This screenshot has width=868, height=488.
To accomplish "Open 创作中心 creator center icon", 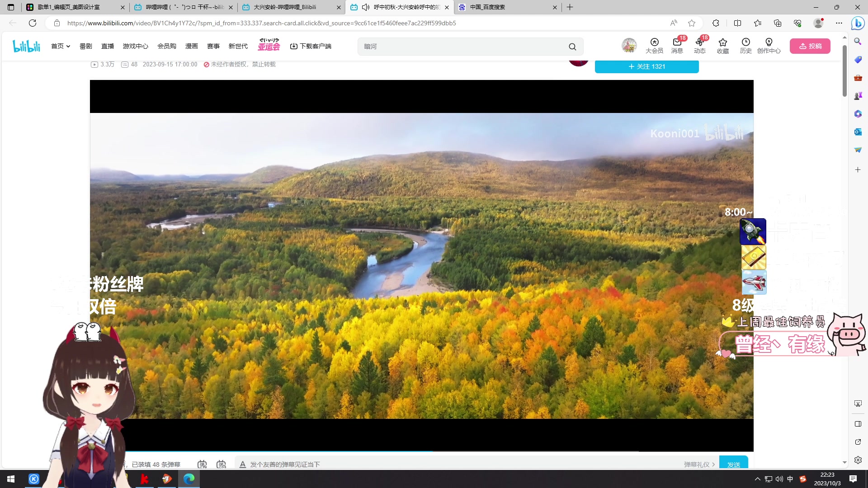I will (x=769, y=46).
